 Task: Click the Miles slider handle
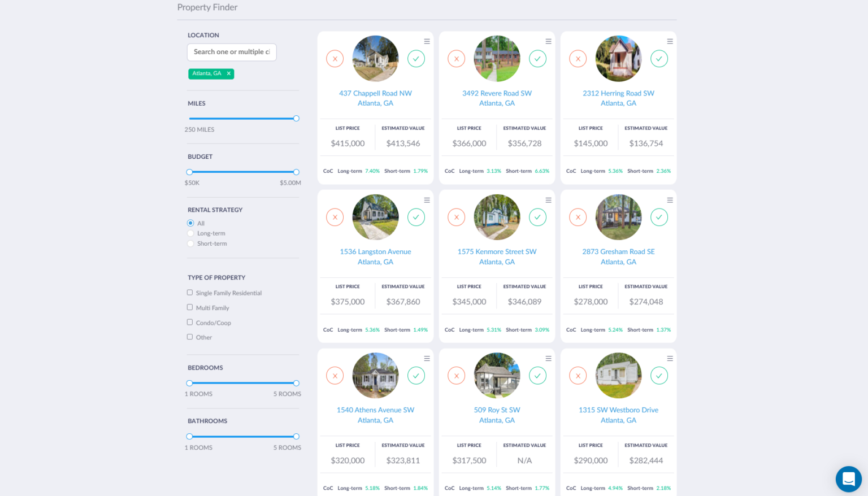pos(296,119)
